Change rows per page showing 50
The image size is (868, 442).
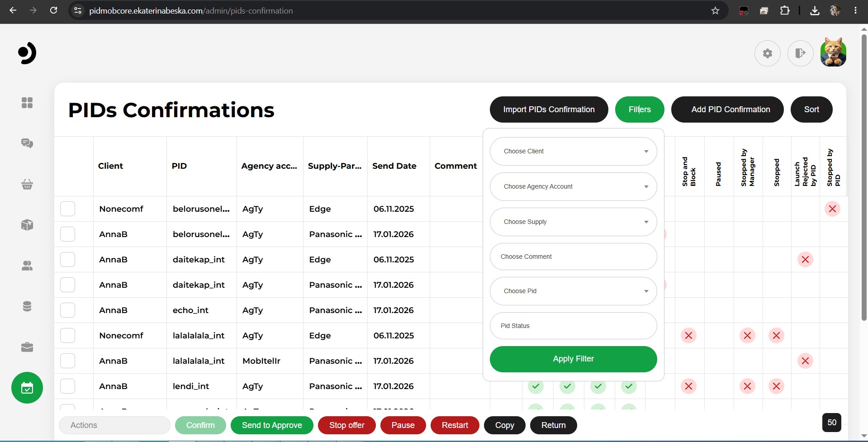pyautogui.click(x=832, y=423)
